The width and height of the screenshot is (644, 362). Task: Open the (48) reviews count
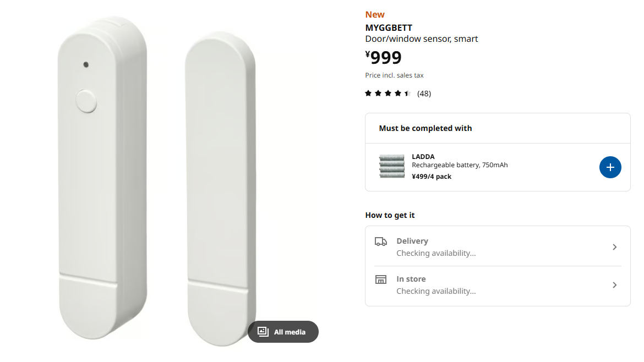(x=424, y=94)
